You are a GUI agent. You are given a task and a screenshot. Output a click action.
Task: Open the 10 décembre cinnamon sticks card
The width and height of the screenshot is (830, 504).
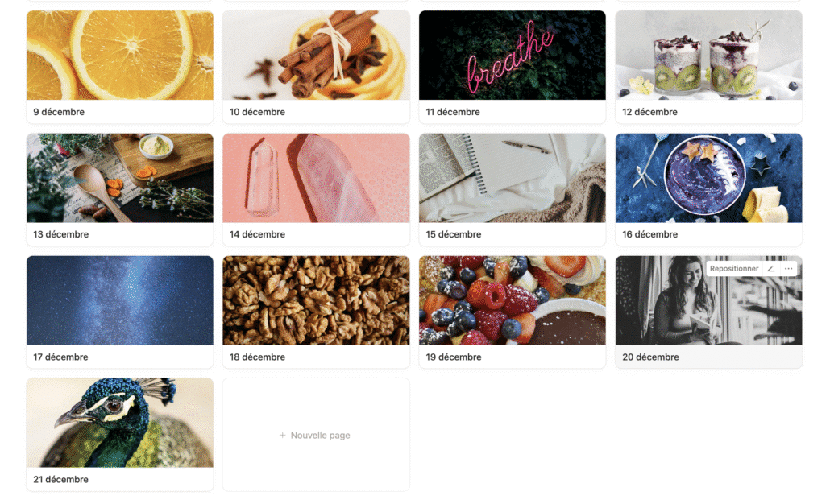[x=316, y=67]
